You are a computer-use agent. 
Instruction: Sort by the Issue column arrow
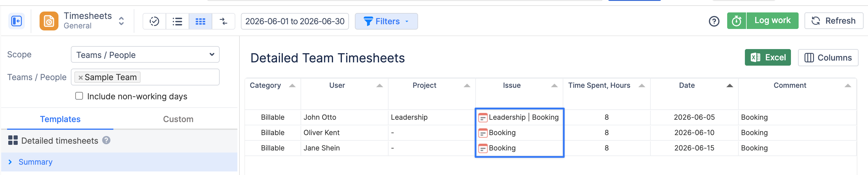coord(554,86)
